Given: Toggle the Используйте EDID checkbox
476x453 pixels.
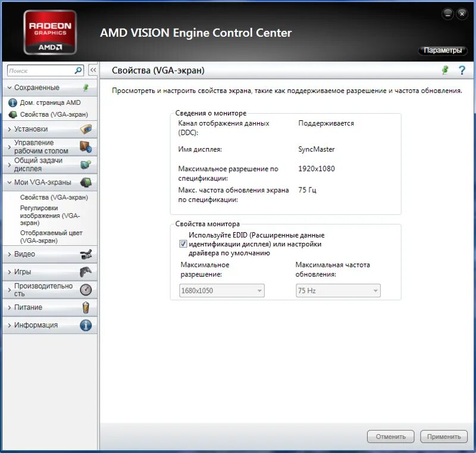Looking at the screenshot, I should click(x=183, y=244).
